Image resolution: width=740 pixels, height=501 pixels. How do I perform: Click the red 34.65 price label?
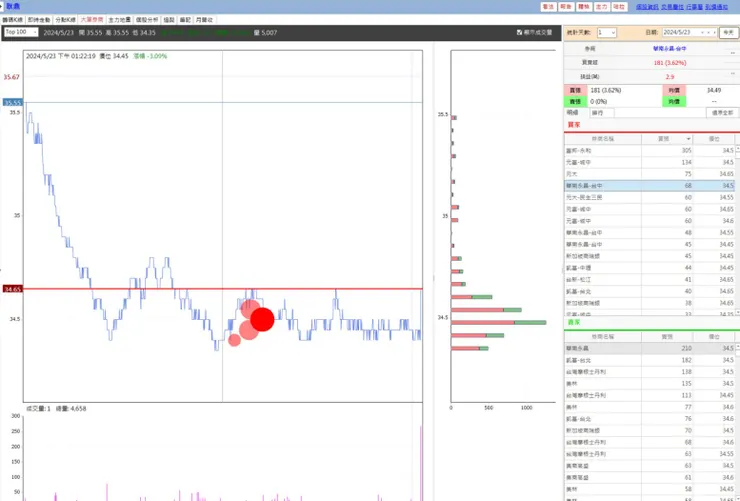(12, 289)
